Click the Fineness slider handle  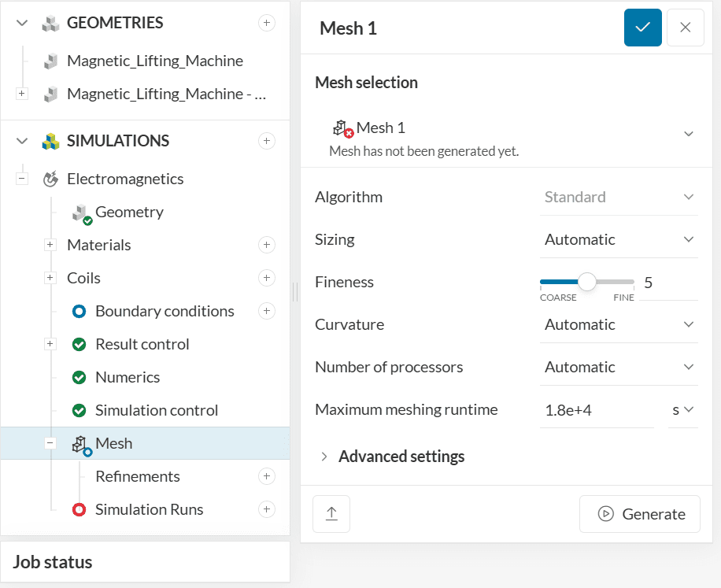point(587,282)
